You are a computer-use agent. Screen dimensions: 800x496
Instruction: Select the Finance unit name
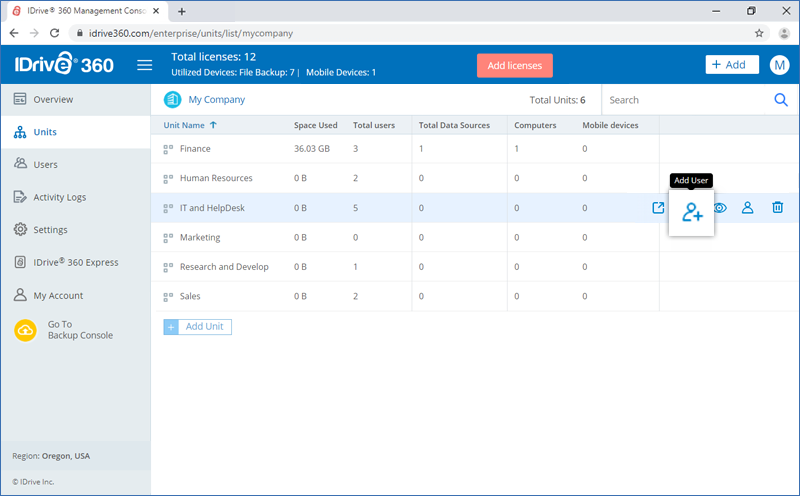(195, 148)
